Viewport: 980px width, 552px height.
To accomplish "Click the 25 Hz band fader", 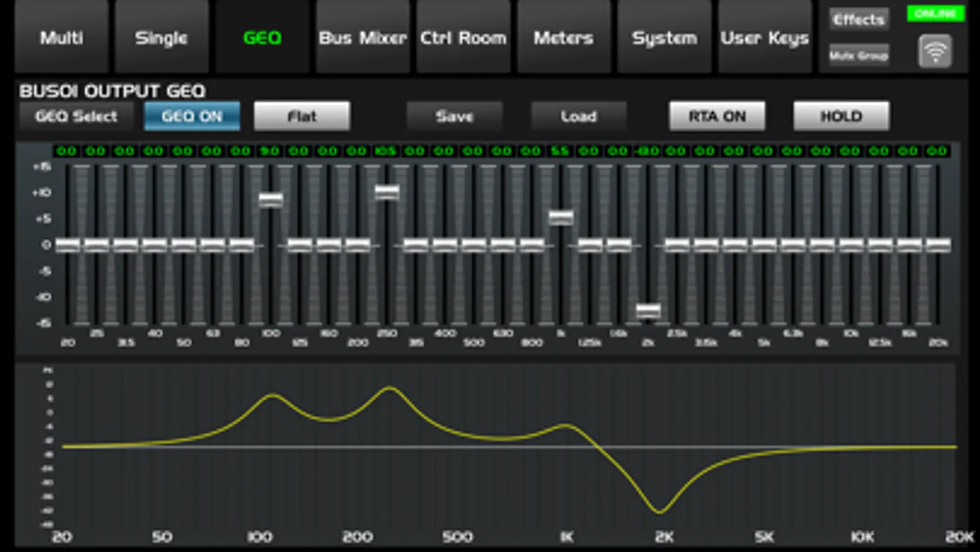I will point(96,245).
